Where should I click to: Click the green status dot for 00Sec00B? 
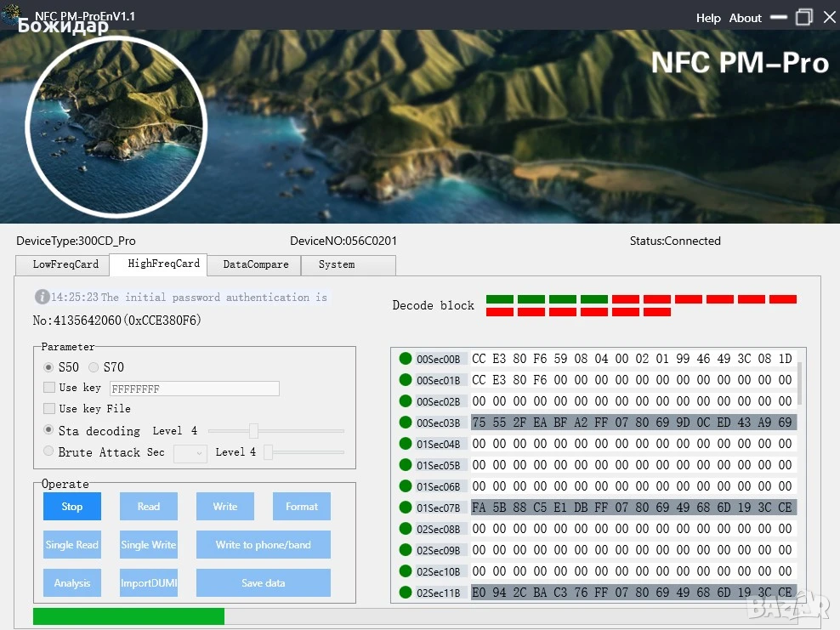[406, 359]
